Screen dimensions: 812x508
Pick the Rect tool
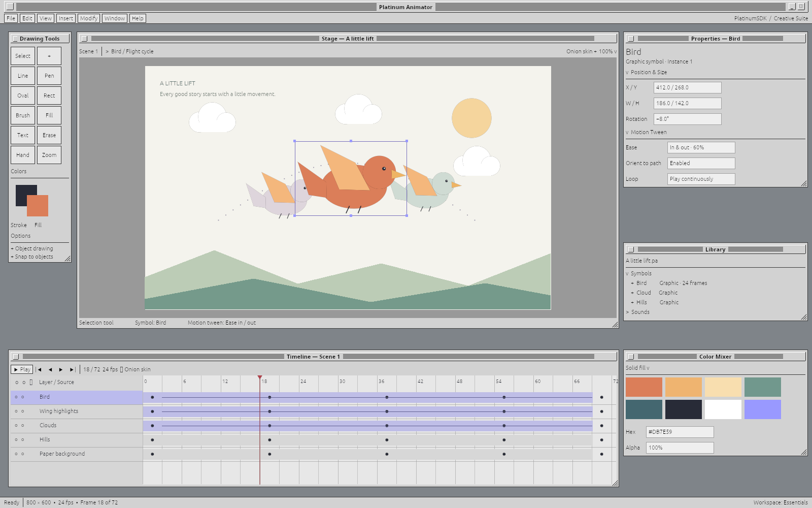(49, 96)
